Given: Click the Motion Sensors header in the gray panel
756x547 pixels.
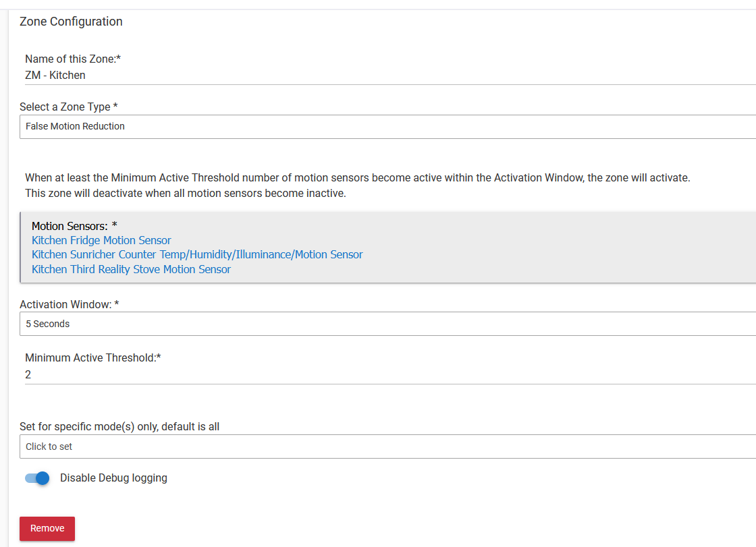Looking at the screenshot, I should (74, 226).
